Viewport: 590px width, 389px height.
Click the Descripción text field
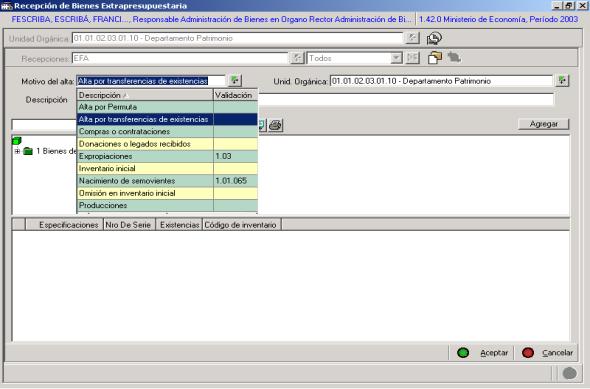coord(406,100)
